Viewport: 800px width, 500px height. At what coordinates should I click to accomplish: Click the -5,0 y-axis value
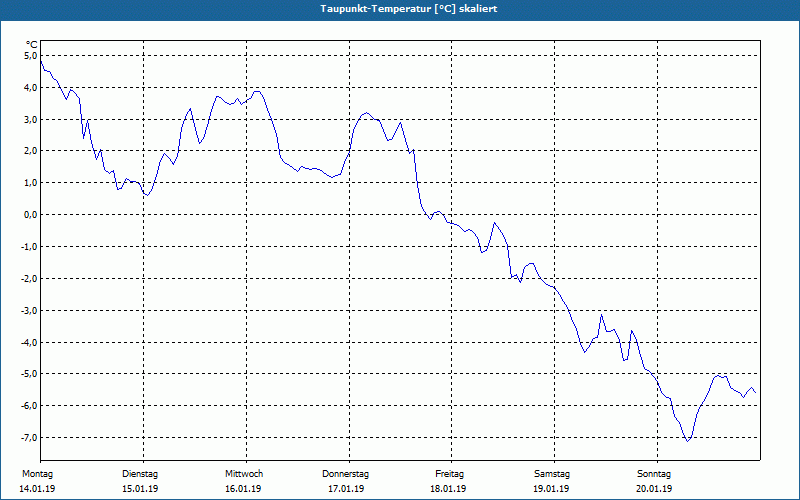[29, 373]
